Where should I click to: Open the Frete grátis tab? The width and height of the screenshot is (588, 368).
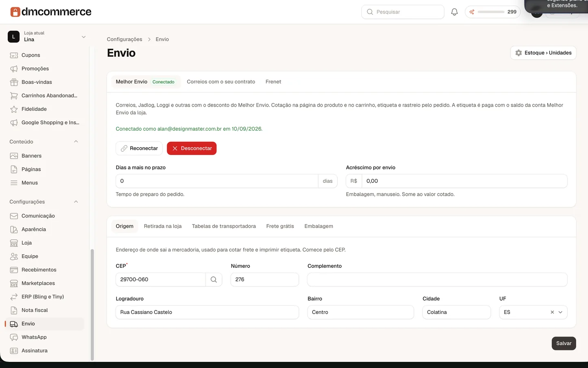click(x=280, y=226)
